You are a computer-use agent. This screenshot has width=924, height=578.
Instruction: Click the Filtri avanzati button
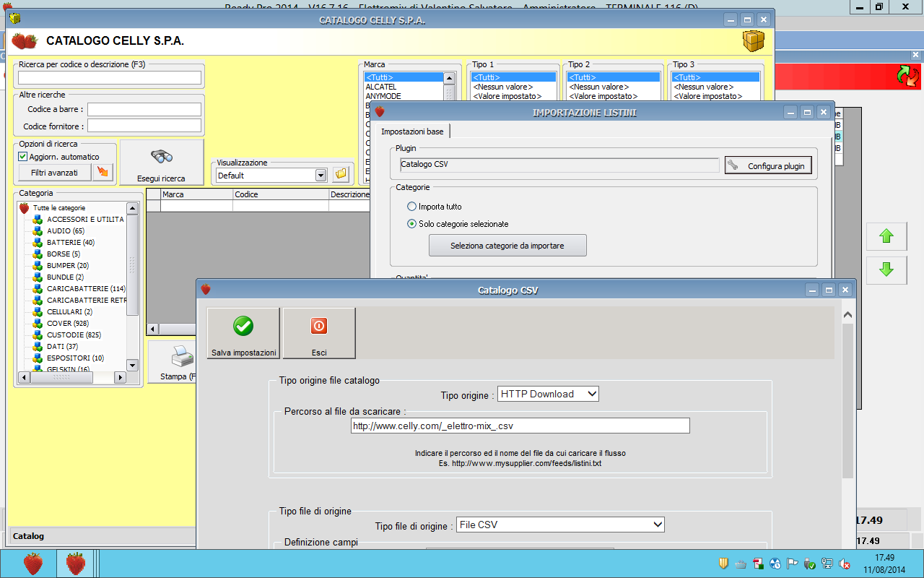point(54,173)
